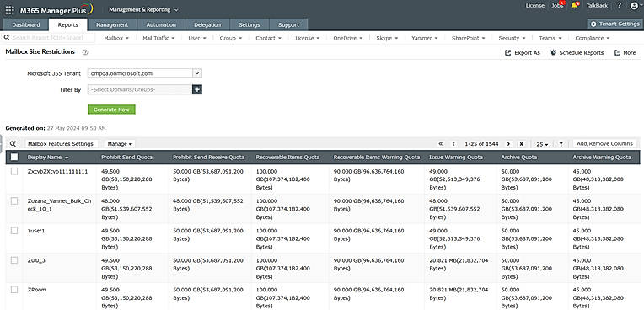This screenshot has height=310, width=644.
Task: Open the Jobs link
Action: click(557, 6)
